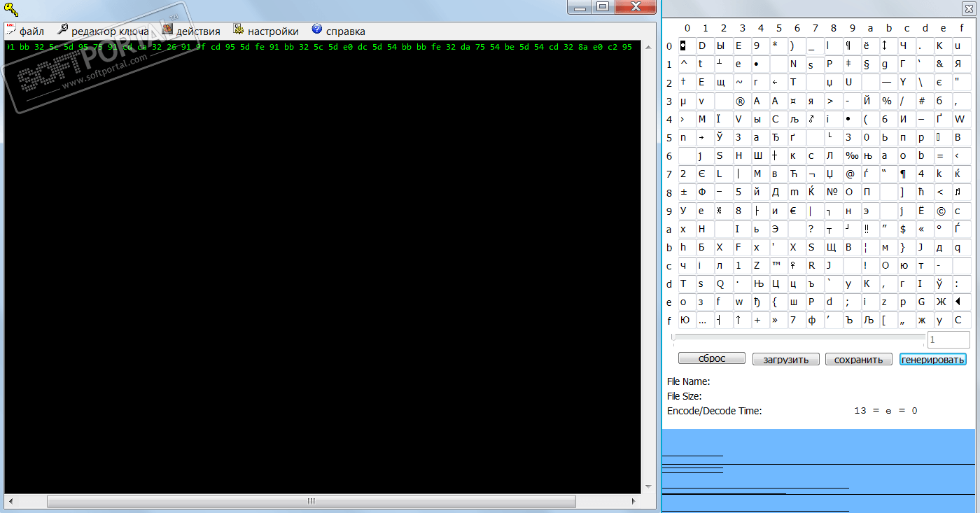Click the File Size: label

(685, 396)
